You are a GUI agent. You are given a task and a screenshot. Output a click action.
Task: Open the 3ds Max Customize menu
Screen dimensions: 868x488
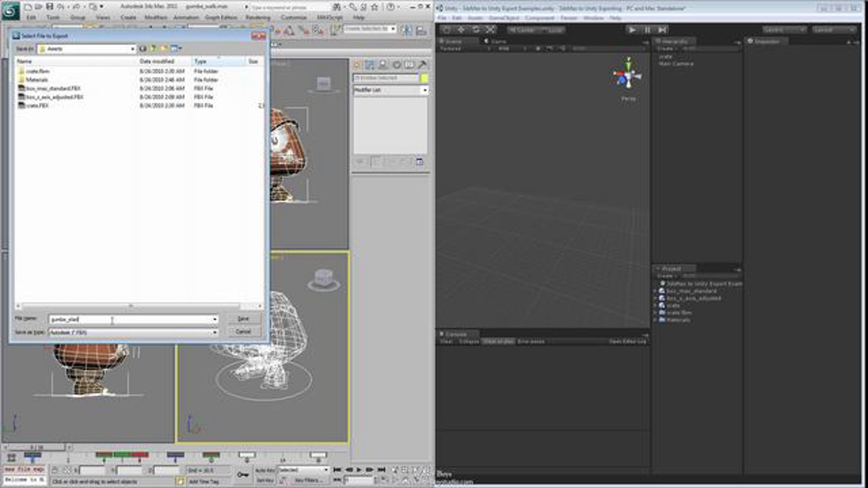294,17
